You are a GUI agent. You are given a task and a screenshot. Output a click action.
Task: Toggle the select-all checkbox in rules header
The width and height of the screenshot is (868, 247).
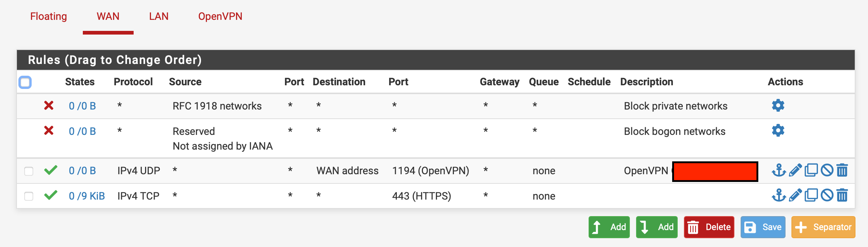25,82
